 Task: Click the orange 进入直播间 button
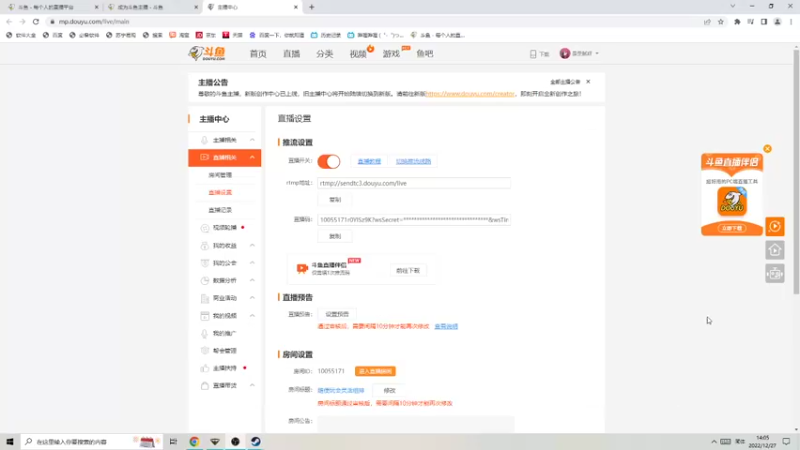[x=375, y=371]
